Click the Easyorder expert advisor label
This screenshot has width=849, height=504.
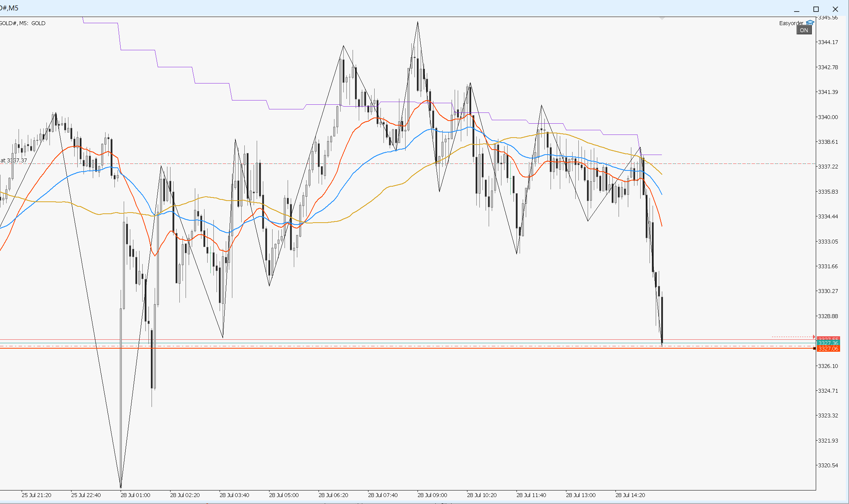click(x=791, y=23)
